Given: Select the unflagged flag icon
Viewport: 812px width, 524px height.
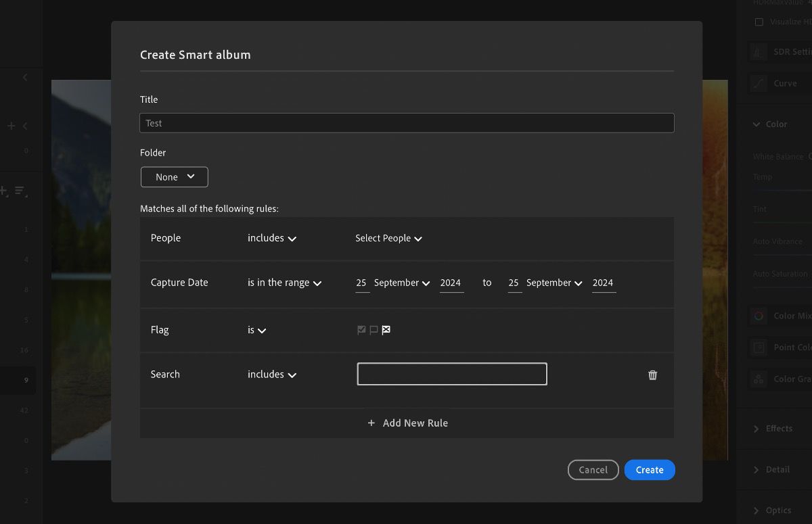Looking at the screenshot, I should (x=373, y=329).
